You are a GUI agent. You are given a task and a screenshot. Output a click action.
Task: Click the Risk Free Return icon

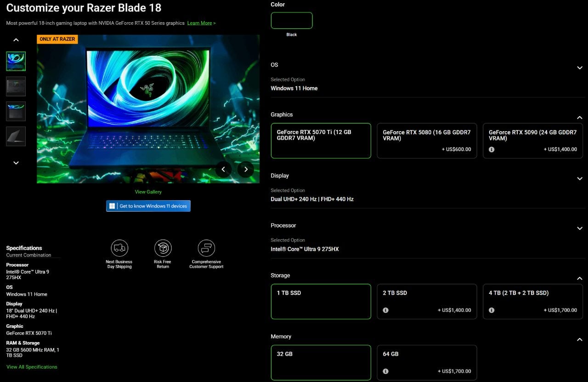coord(163,247)
